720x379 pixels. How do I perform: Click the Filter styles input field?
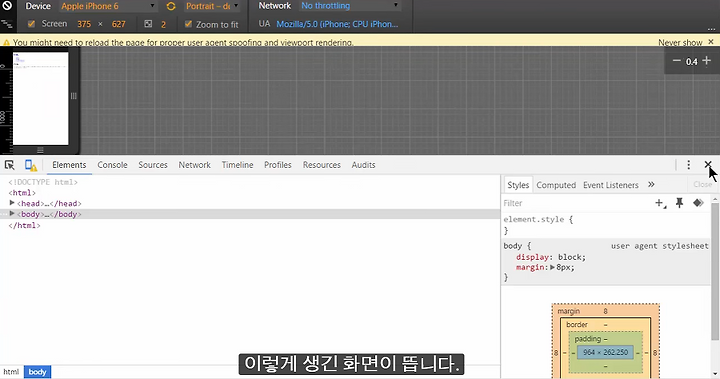coord(576,203)
